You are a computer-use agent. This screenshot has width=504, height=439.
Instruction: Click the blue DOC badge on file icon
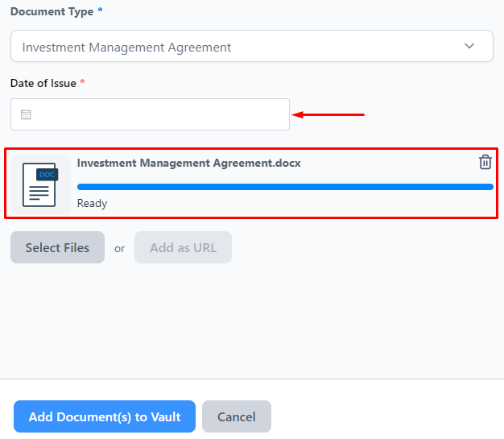coord(48,175)
